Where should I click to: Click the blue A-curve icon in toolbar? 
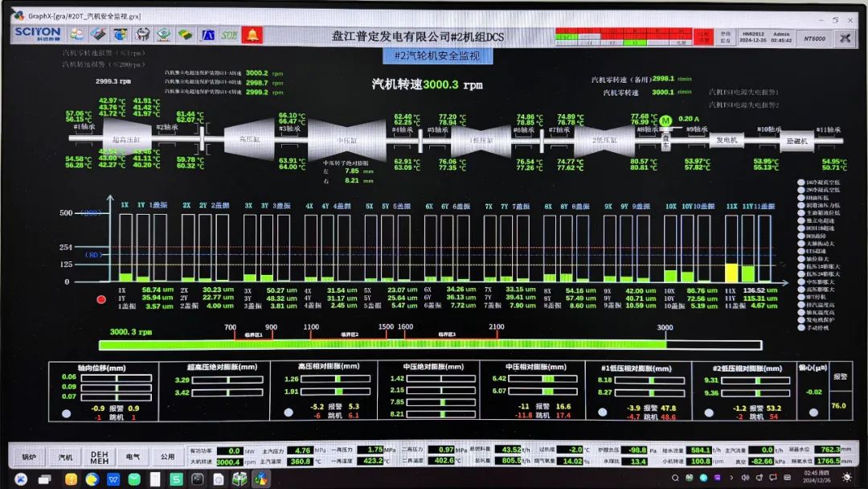coord(207,35)
